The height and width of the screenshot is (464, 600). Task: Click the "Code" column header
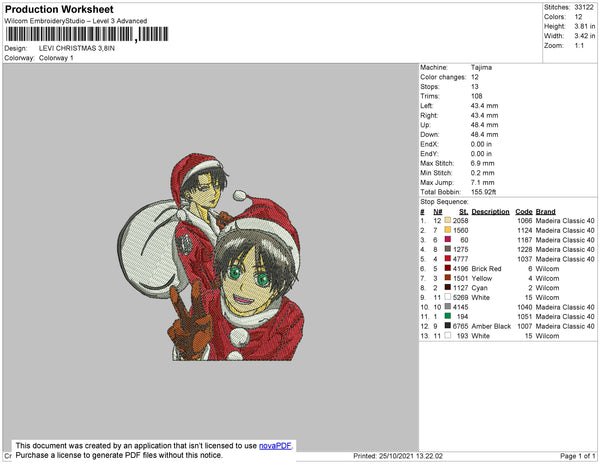coord(524,212)
